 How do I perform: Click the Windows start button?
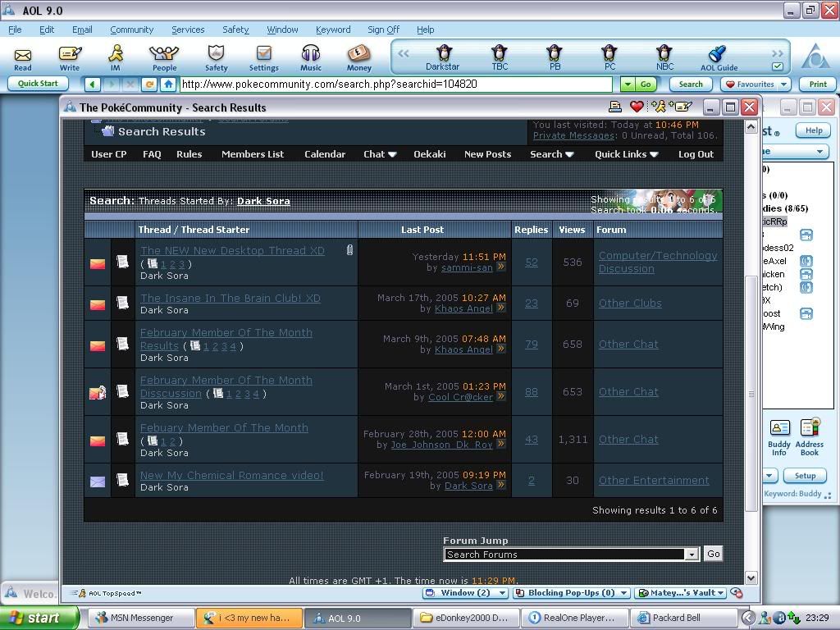coord(39,618)
